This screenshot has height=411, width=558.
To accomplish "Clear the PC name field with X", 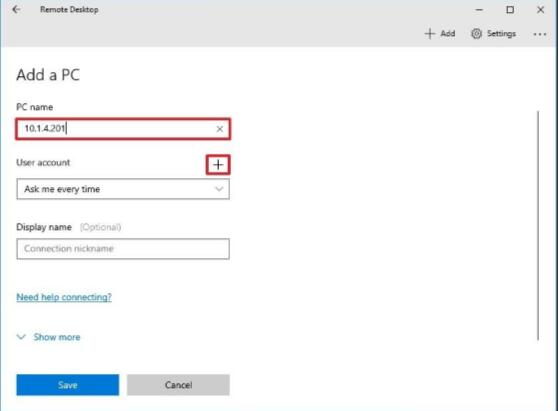I will click(x=220, y=129).
